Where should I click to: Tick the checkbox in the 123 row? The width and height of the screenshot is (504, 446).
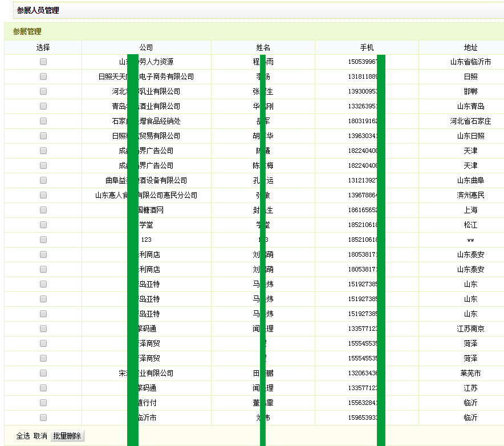(x=43, y=240)
